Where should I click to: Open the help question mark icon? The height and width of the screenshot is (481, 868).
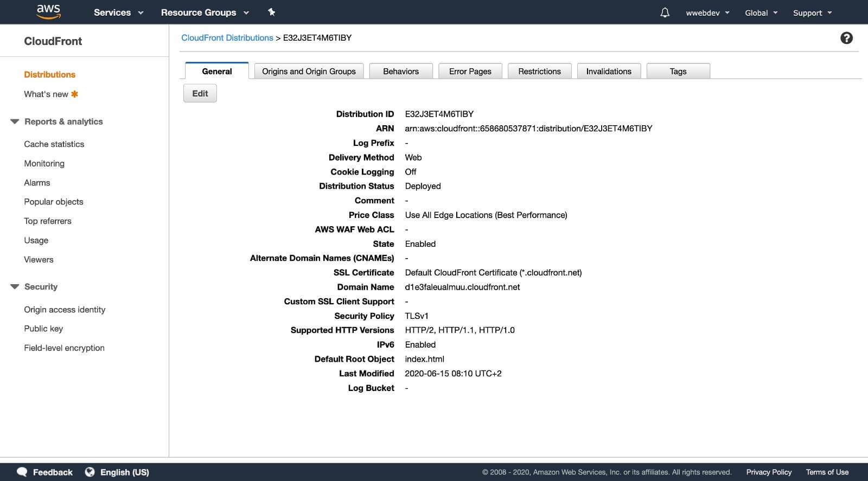(x=846, y=38)
